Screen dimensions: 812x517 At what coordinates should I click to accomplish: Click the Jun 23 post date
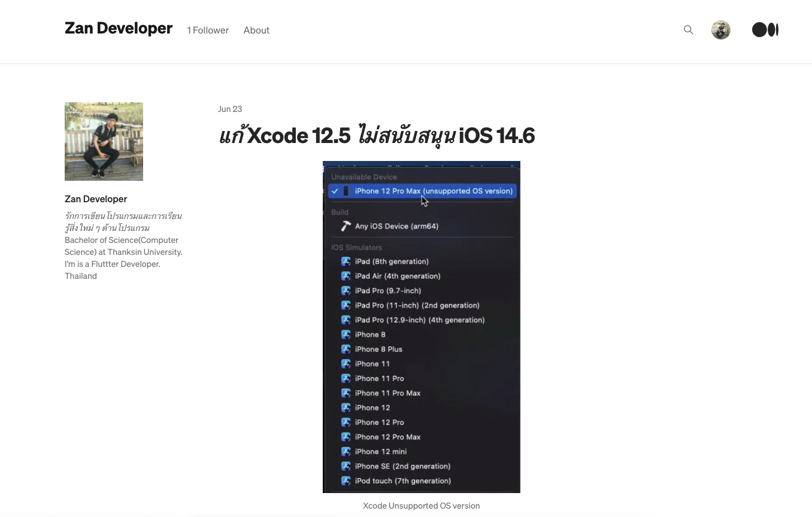click(x=230, y=109)
